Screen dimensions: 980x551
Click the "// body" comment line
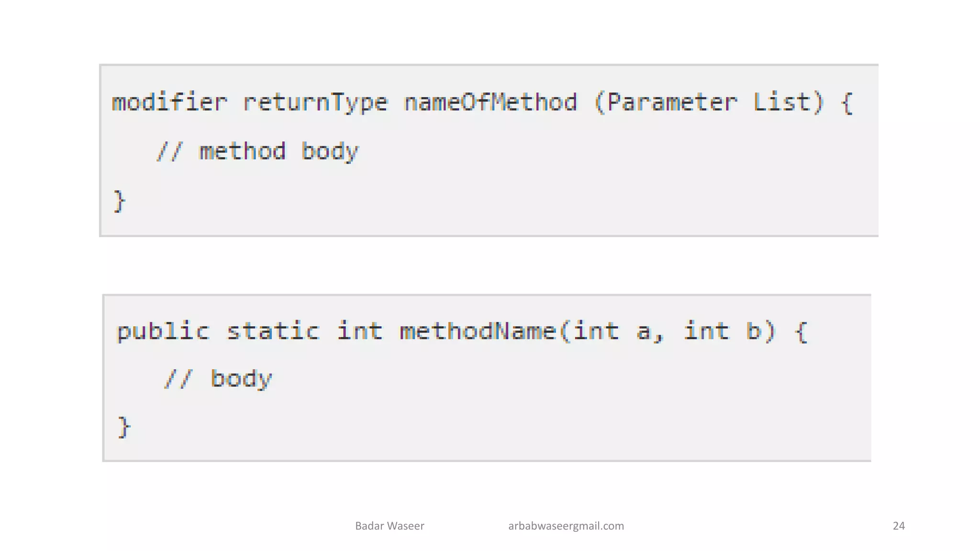[218, 379]
